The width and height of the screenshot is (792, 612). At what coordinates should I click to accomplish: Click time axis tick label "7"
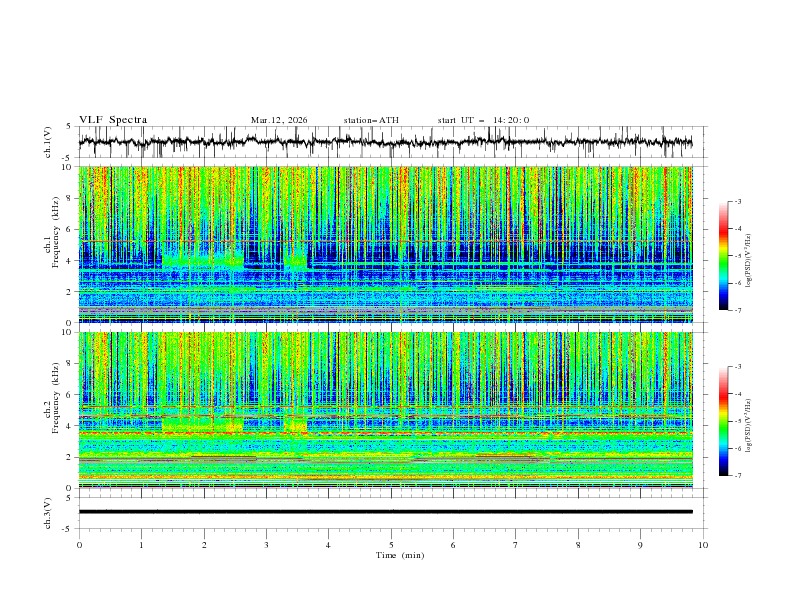click(516, 545)
